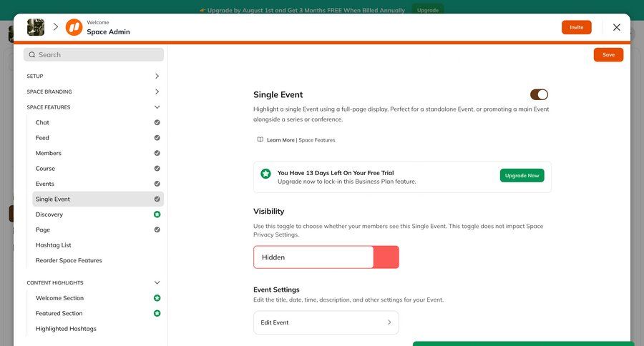The height and width of the screenshot is (346, 644).
Task: Click the orange Space Admin logo icon
Action: [x=74, y=27]
